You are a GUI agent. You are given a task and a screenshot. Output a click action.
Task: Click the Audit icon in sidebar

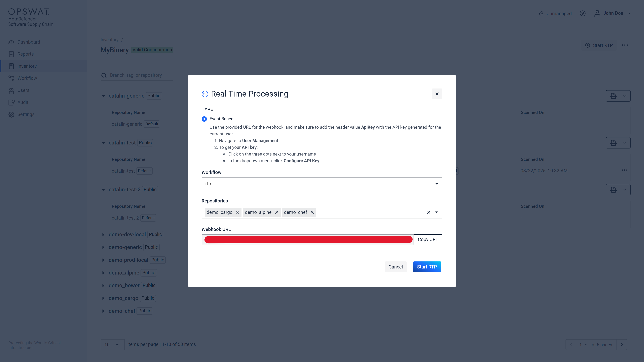(x=11, y=102)
